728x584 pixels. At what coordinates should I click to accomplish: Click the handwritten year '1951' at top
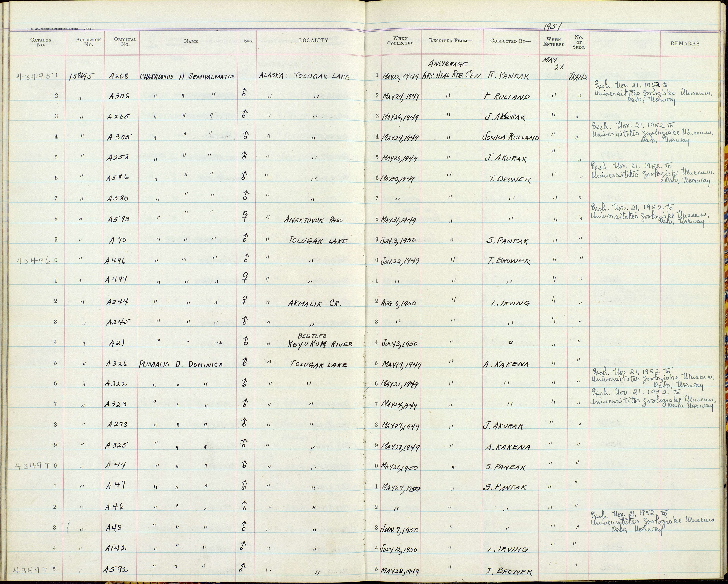click(552, 27)
